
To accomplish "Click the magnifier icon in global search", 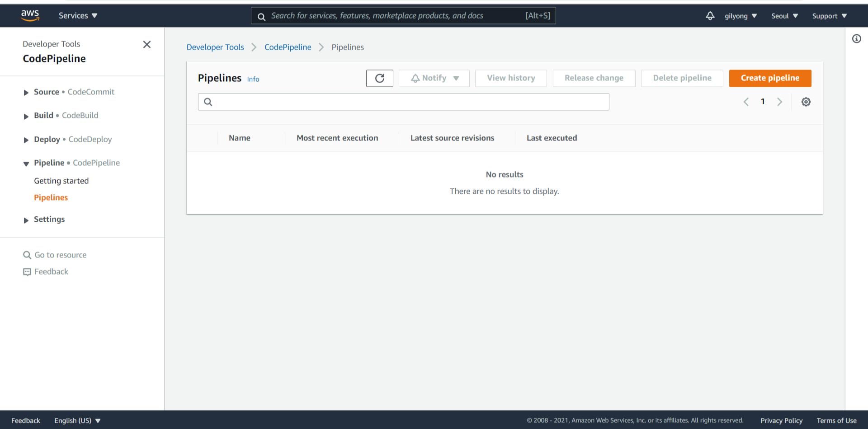I will coord(261,17).
